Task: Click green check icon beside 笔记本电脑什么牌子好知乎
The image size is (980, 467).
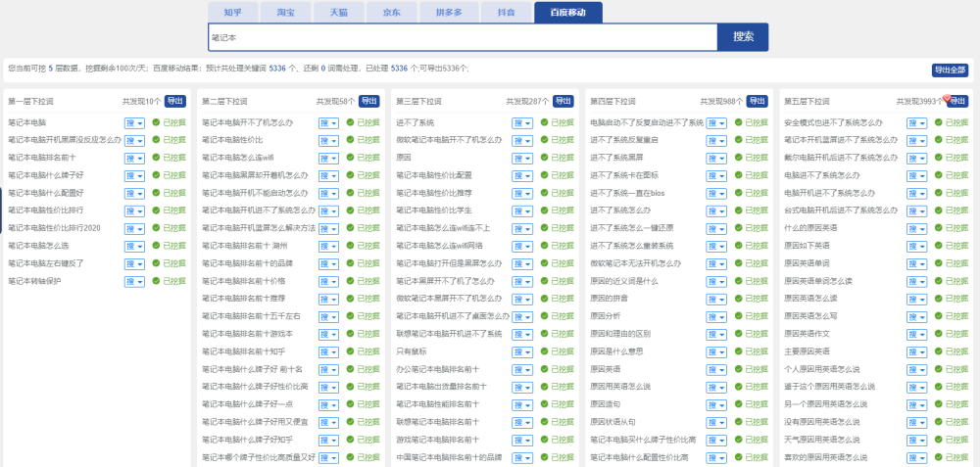Action: 350,440
